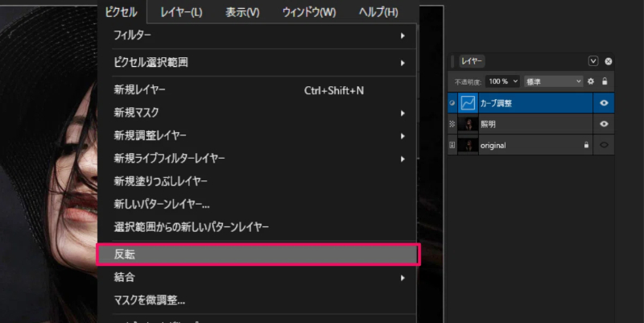Click the lock icon on the original layer
644x323 pixels.
coord(586,145)
